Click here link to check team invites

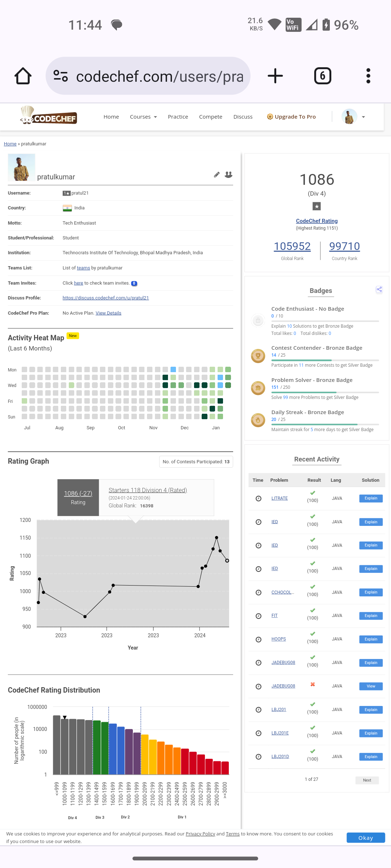(x=79, y=283)
